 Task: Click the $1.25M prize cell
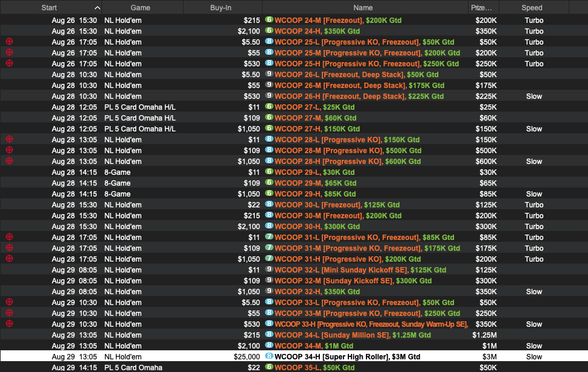coord(485,335)
